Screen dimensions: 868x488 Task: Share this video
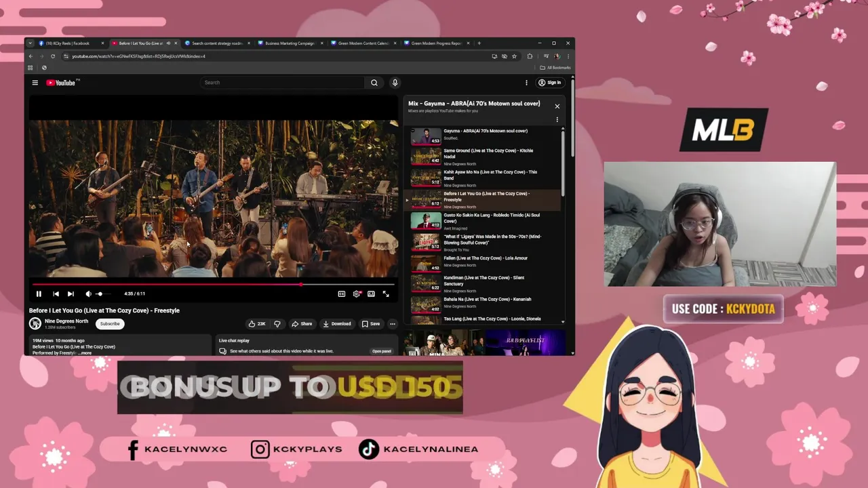pyautogui.click(x=302, y=324)
